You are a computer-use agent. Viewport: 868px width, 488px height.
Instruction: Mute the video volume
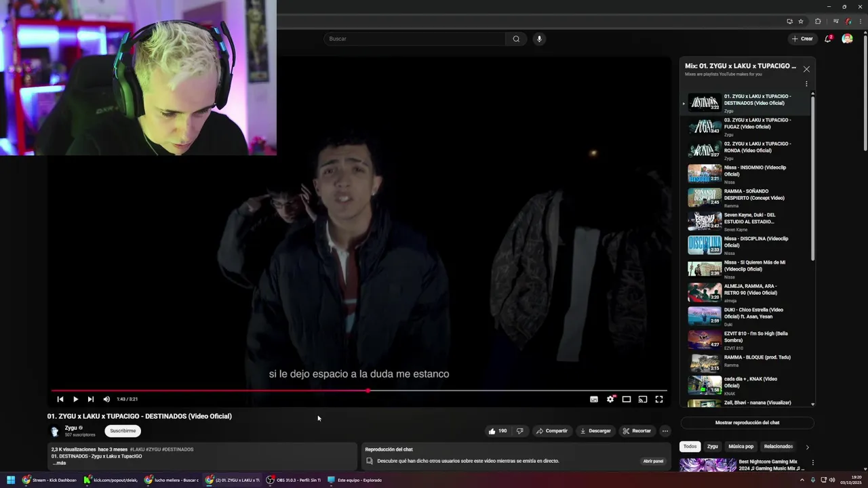(106, 399)
